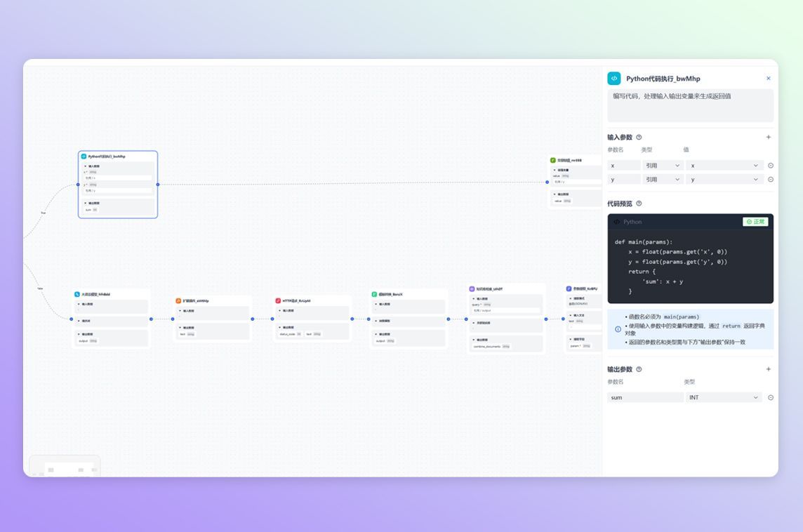Click the orange icon of node _aWMVp
This screenshot has width=803, height=532.
tap(178, 301)
